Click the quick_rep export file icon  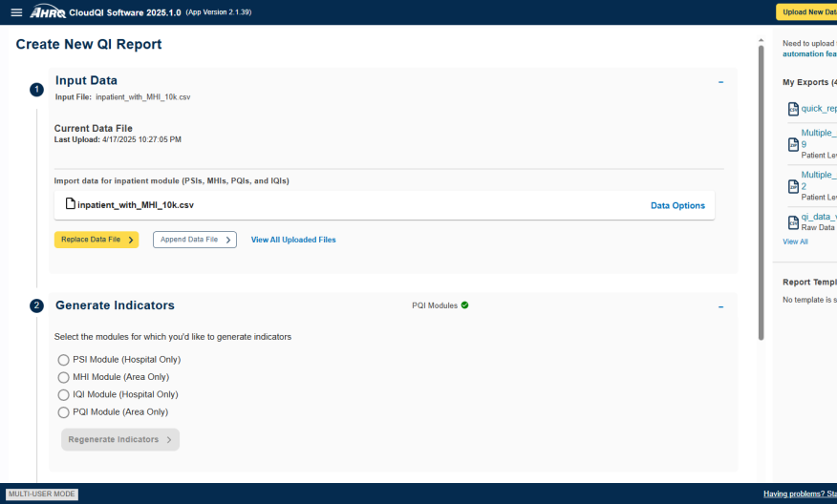point(792,109)
